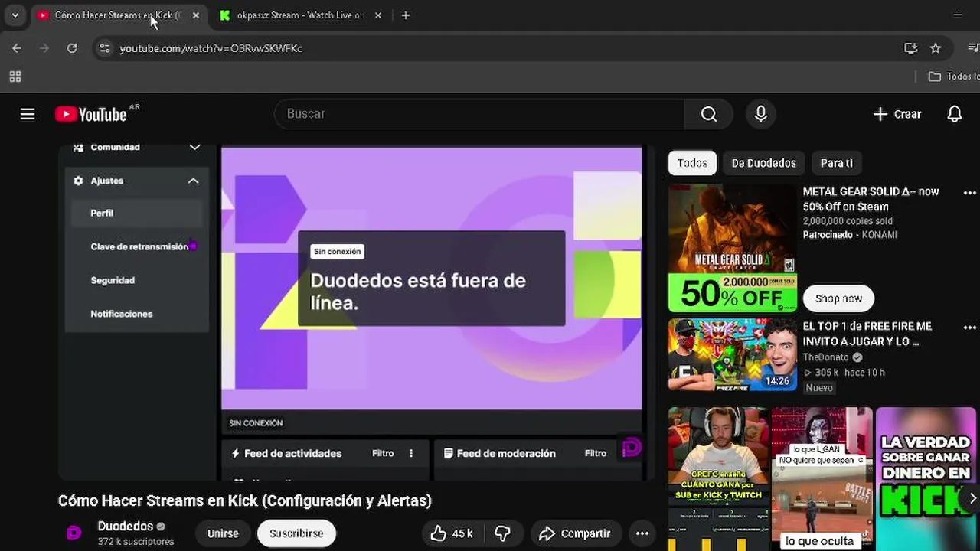This screenshot has width=980, height=551.
Task: Select the Cómo Hacer Streams YouTube tab
Action: click(x=117, y=15)
